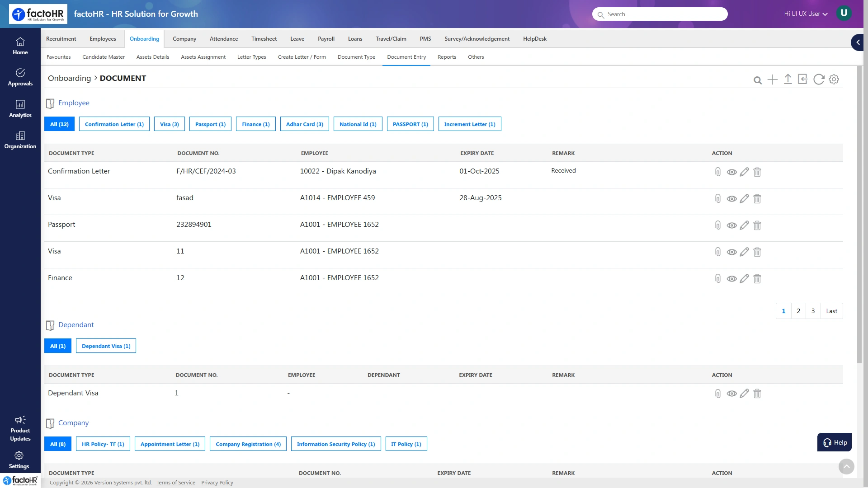This screenshot has width=868, height=488.
Task: Open Settings in the sidebar
Action: (19, 460)
